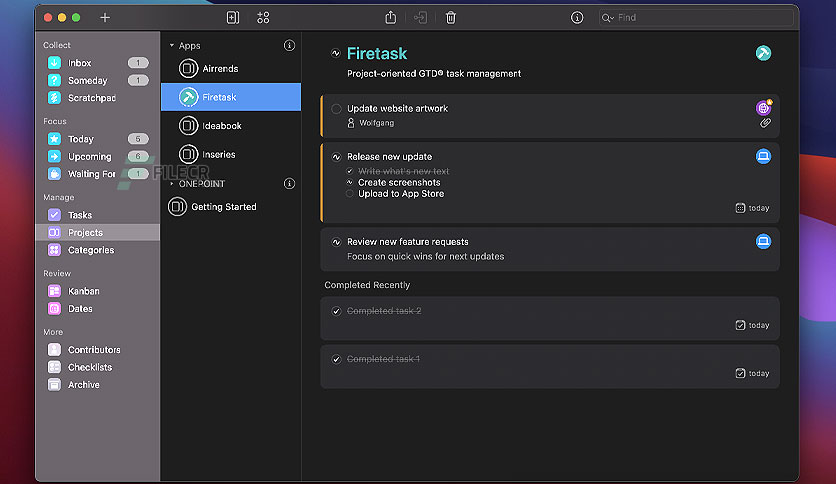Click the Inbox count badge

point(138,63)
